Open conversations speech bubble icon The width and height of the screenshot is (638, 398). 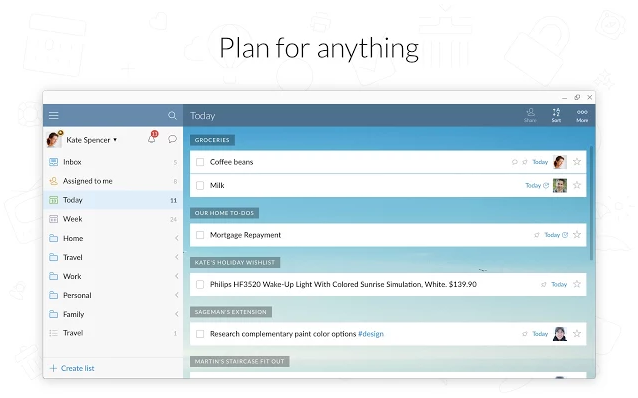173,139
